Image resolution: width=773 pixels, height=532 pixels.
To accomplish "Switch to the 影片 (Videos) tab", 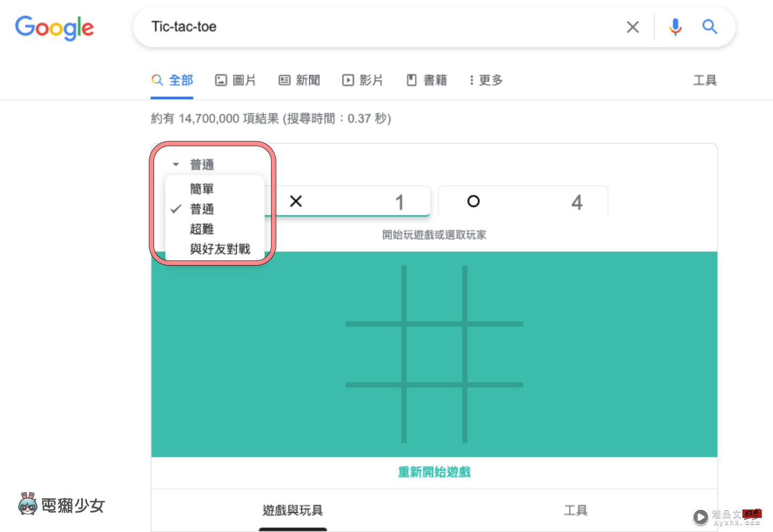I will (x=362, y=81).
